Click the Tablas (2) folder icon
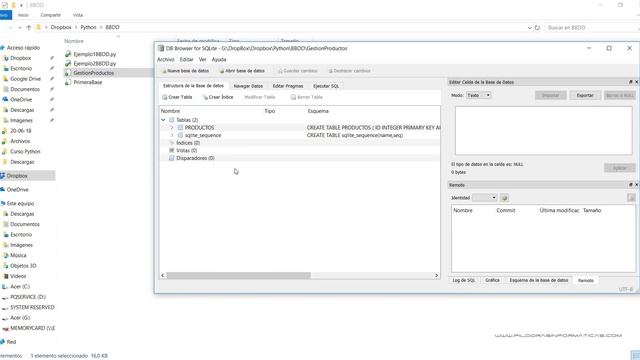The width and height of the screenshot is (640, 360). click(172, 120)
